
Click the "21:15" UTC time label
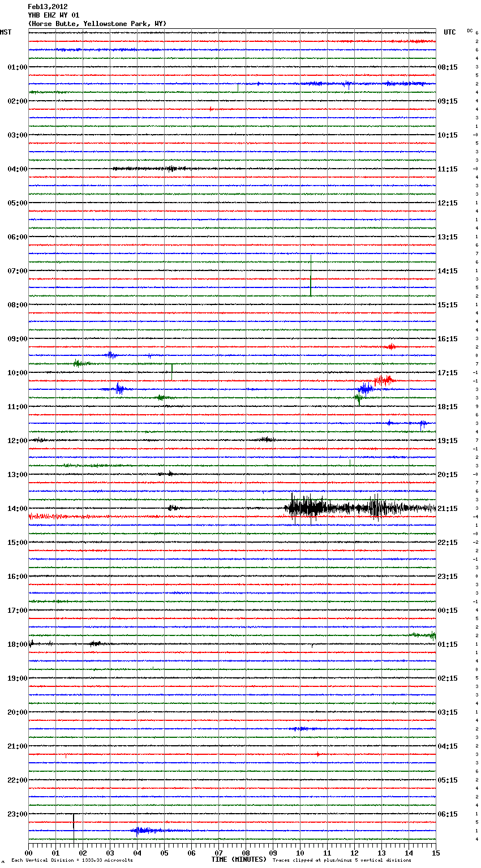pos(448,509)
